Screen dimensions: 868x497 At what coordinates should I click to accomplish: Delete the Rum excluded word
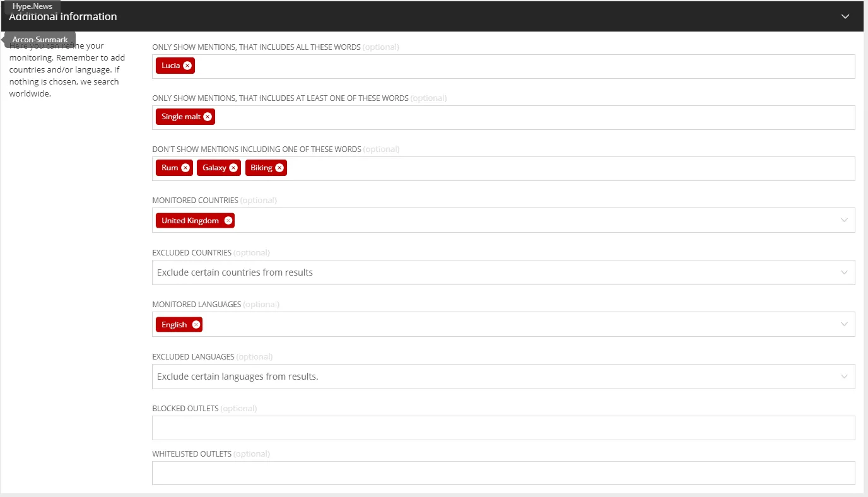185,168
